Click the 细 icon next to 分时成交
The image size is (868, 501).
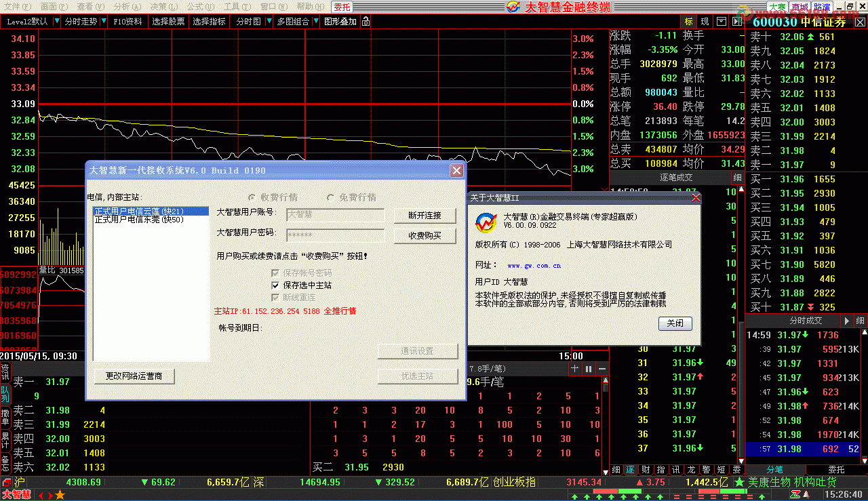pyautogui.click(x=860, y=321)
